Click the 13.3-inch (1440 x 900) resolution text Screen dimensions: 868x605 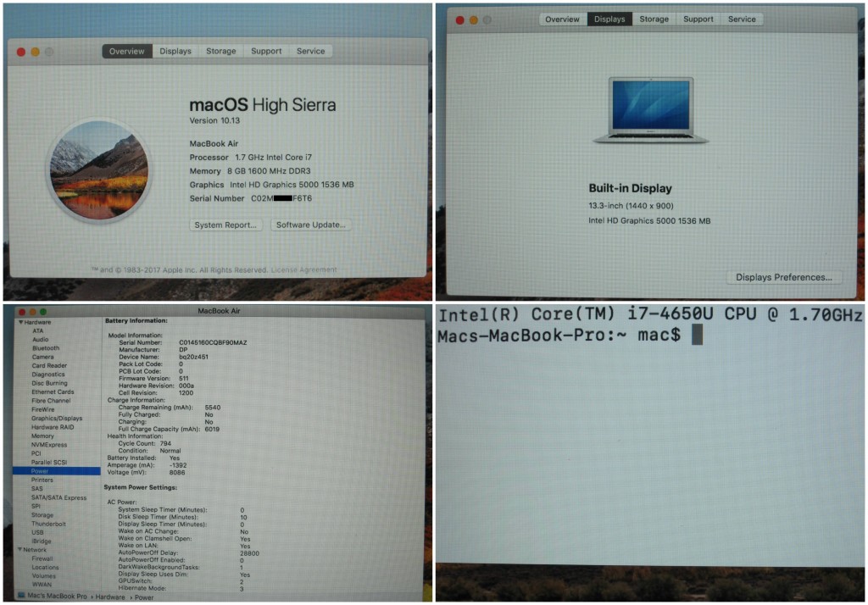[631, 205]
